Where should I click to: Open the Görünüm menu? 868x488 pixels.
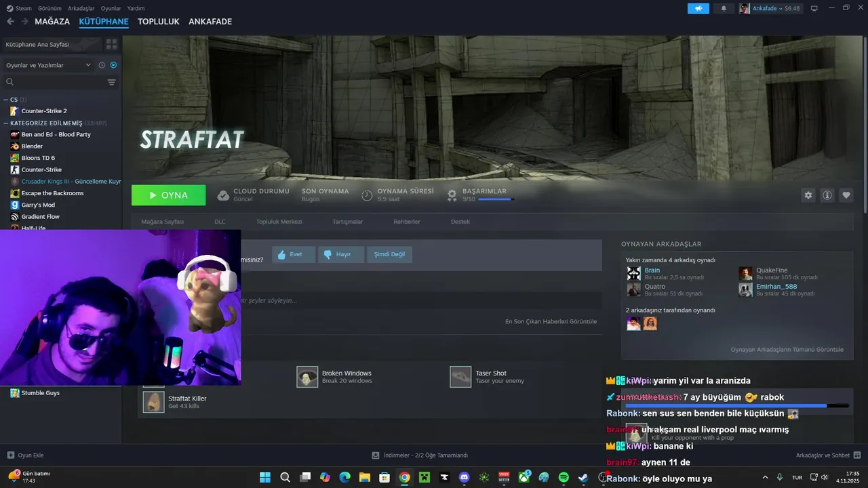[50, 8]
